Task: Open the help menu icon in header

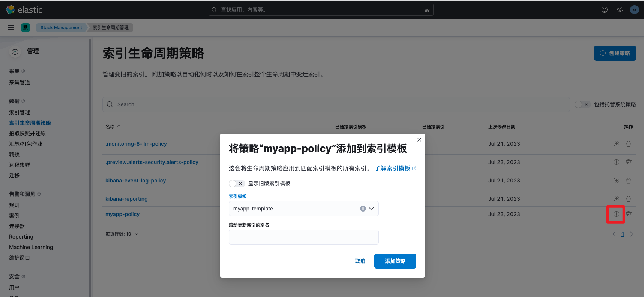Action: coord(605,10)
